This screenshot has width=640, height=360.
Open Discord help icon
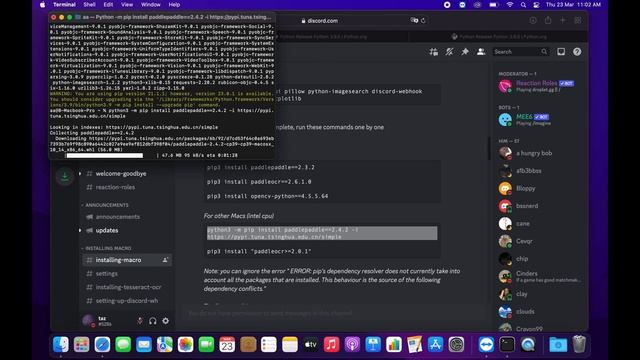pyautogui.click(x=577, y=52)
